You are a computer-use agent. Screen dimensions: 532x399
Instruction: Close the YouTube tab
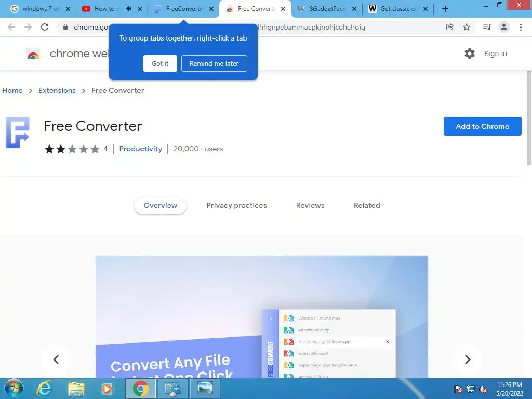pyautogui.click(x=140, y=9)
